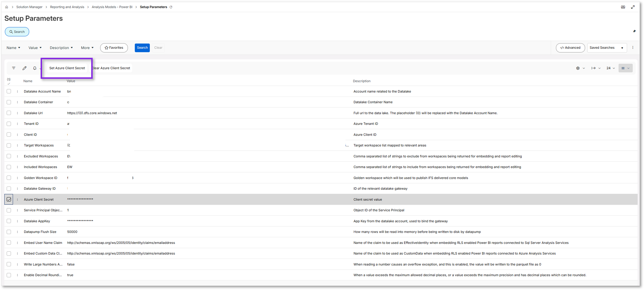Click the Clear filter button
The height and width of the screenshot is (290, 644).
pyautogui.click(x=158, y=48)
